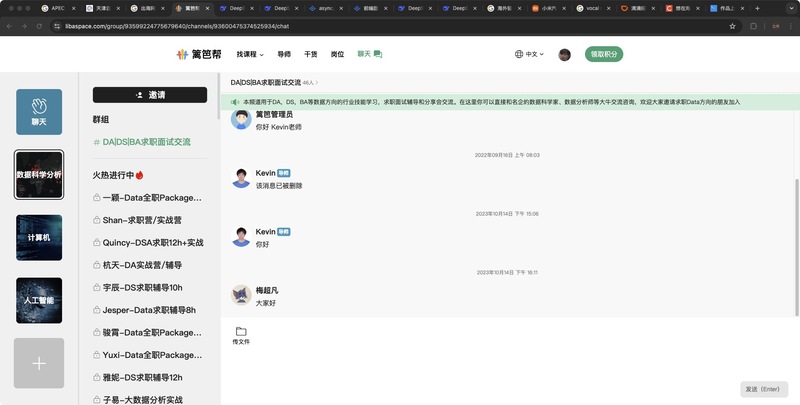
Task: Open locked channel Yuxi-Data全职Package
Action: [147, 355]
